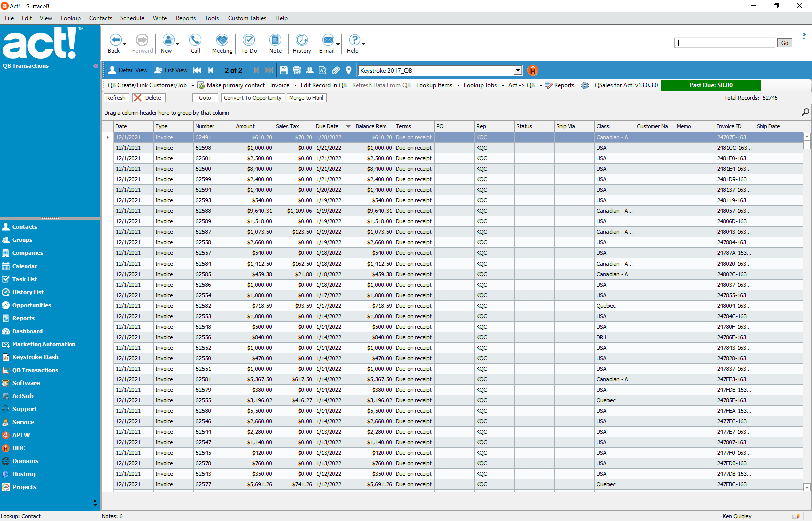Viewport: 812px width, 521px height.
Task: Click the Call phone icon
Action: pyautogui.click(x=195, y=40)
